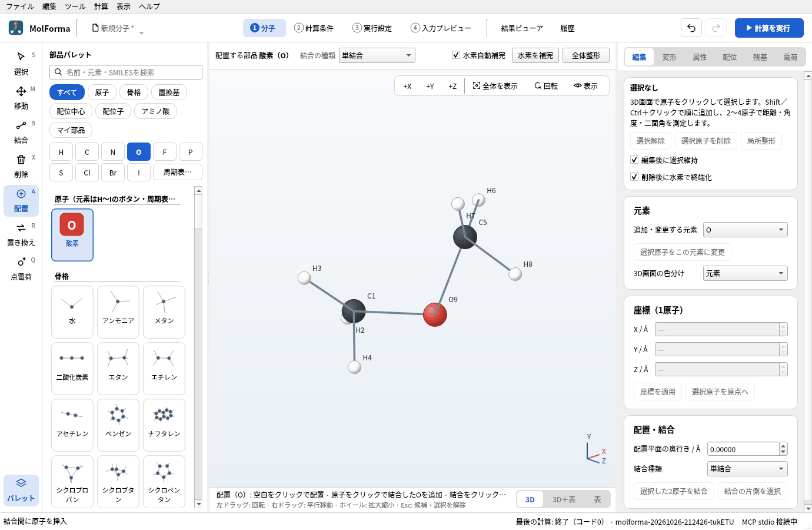The image size is (812, 530).
Task: Click the undo arrow button
Action: 691,28
